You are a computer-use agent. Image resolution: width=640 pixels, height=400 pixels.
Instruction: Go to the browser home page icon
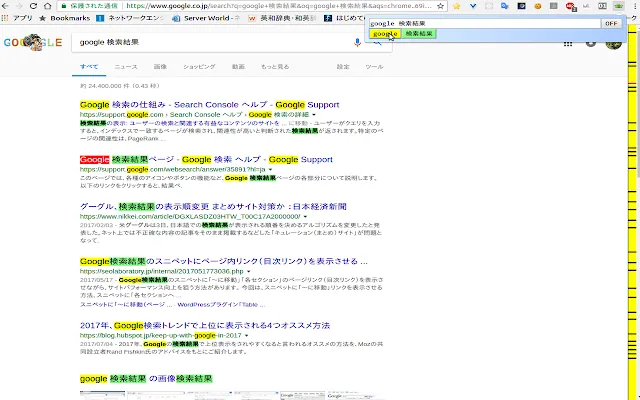(48, 6)
